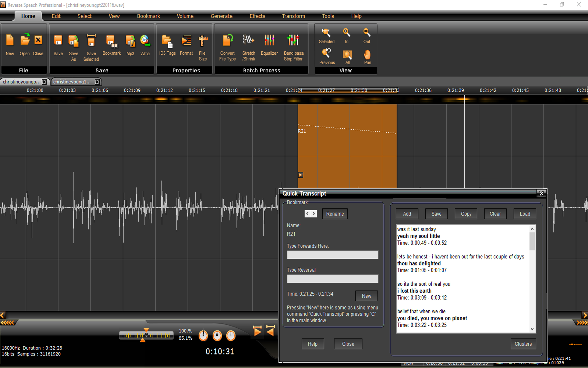Click the left scroll arrow of waveform
This screenshot has width=588, height=368.
pyautogui.click(x=2, y=315)
